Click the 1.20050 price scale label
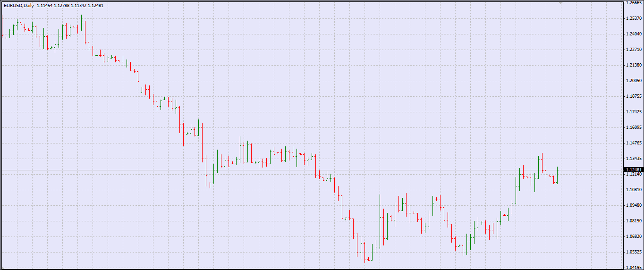Screen dimensions: 644x270 click(633, 81)
